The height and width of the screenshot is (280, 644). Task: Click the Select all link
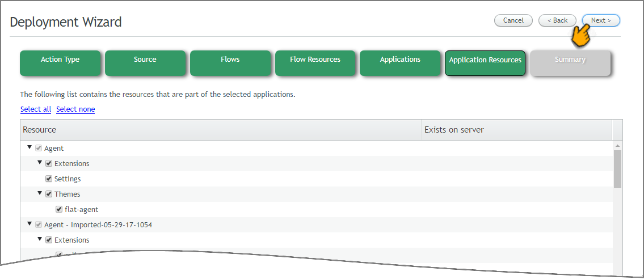click(36, 109)
